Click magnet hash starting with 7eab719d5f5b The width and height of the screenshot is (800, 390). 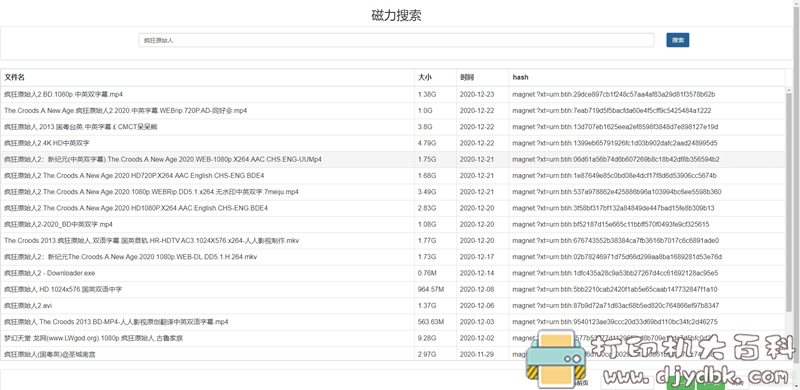(612, 111)
